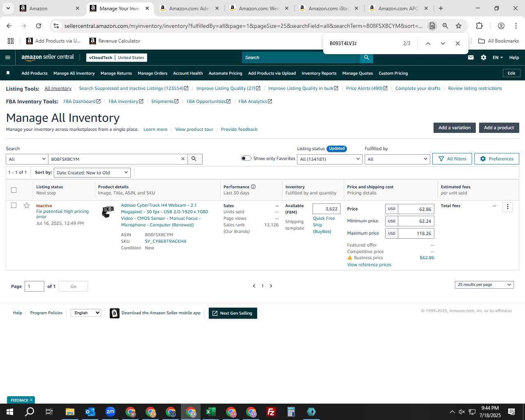Check the select-all listings header checkbox
Image resolution: width=525 pixels, height=420 pixels.
(x=14, y=190)
